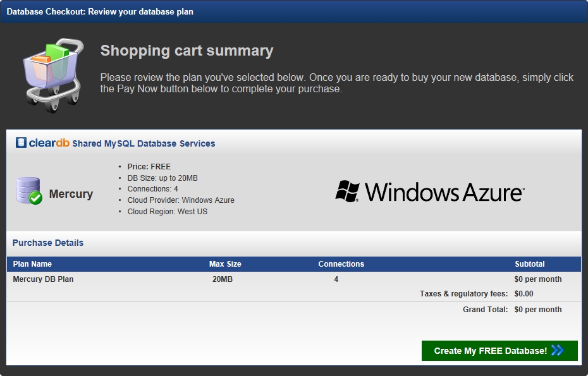Click the Purchase Details section title
The width and height of the screenshot is (588, 376).
[48, 243]
